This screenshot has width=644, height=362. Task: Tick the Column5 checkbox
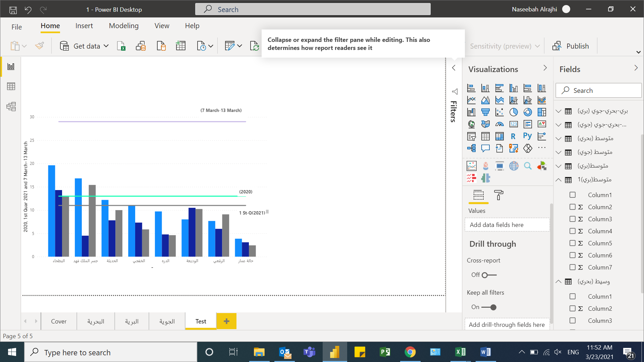pyautogui.click(x=573, y=243)
